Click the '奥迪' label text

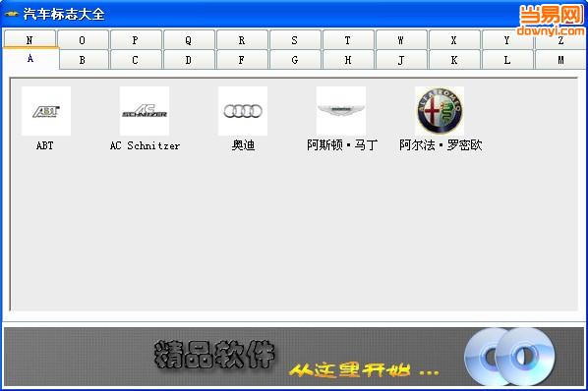point(243,145)
